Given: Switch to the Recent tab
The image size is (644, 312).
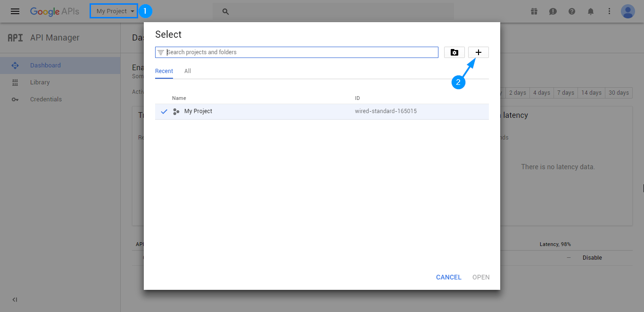Looking at the screenshot, I should pos(164,71).
